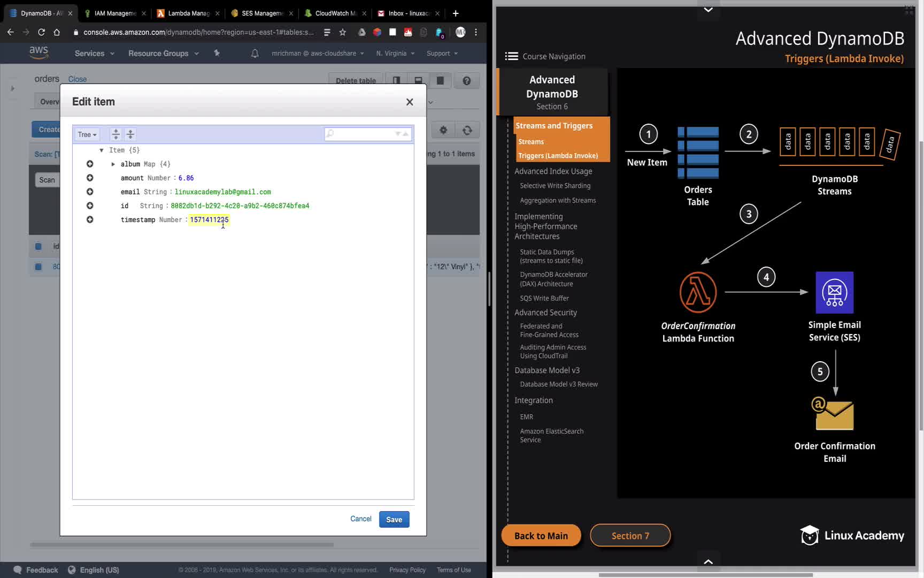The height and width of the screenshot is (578, 924).
Task: Open the Tree view mode dropdown
Action: pos(87,134)
